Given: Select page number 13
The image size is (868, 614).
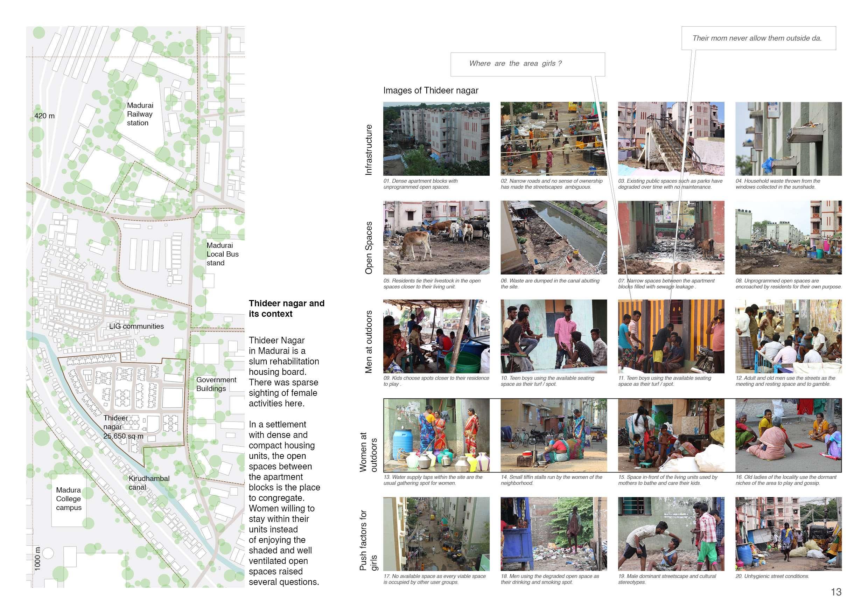Looking at the screenshot, I should click(x=836, y=592).
